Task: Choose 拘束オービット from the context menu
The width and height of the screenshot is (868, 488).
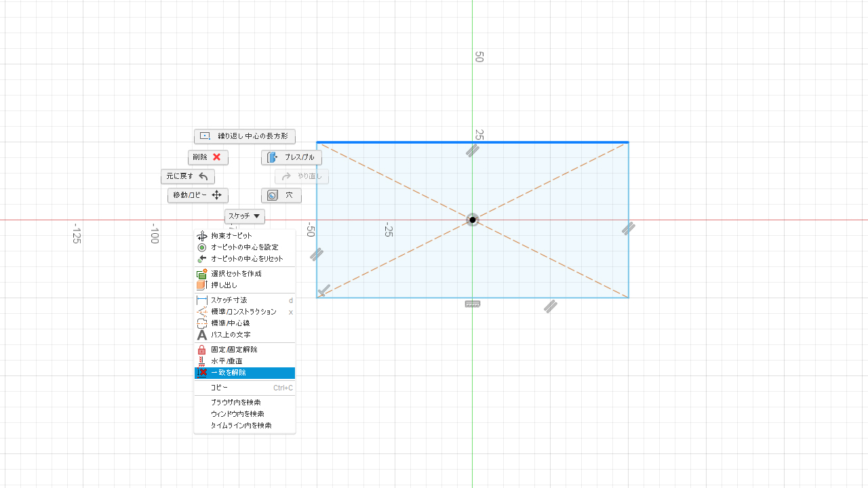Action: tap(231, 236)
